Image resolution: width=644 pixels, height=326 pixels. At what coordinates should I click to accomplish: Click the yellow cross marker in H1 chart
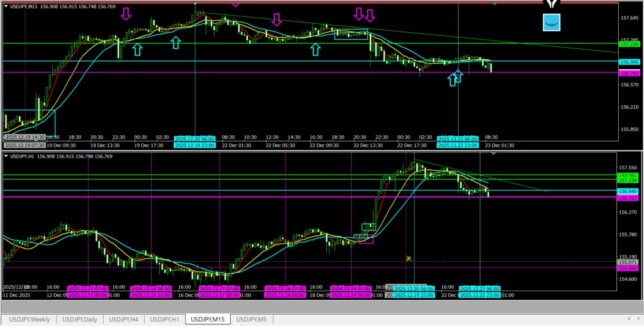coord(408,258)
